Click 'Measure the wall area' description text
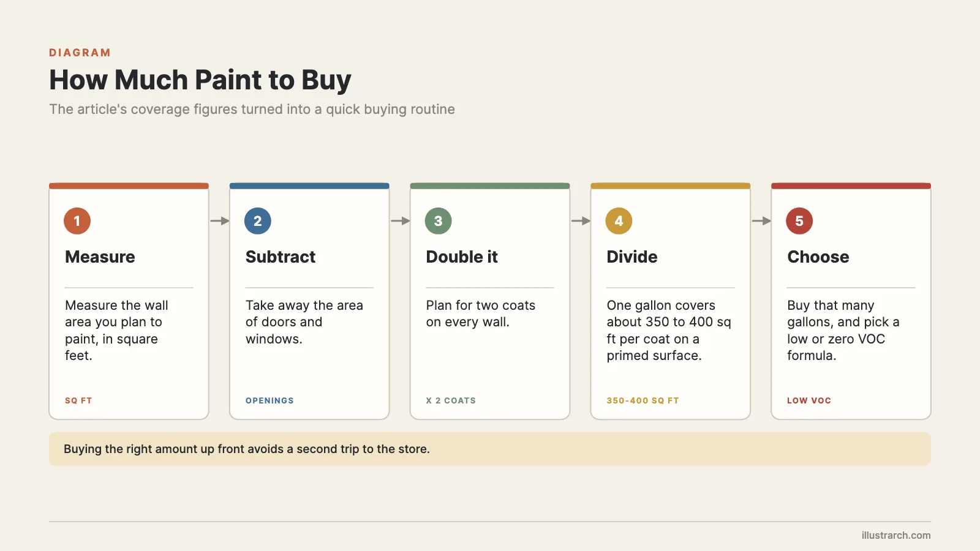The height and width of the screenshot is (551, 980). pyautogui.click(x=116, y=331)
